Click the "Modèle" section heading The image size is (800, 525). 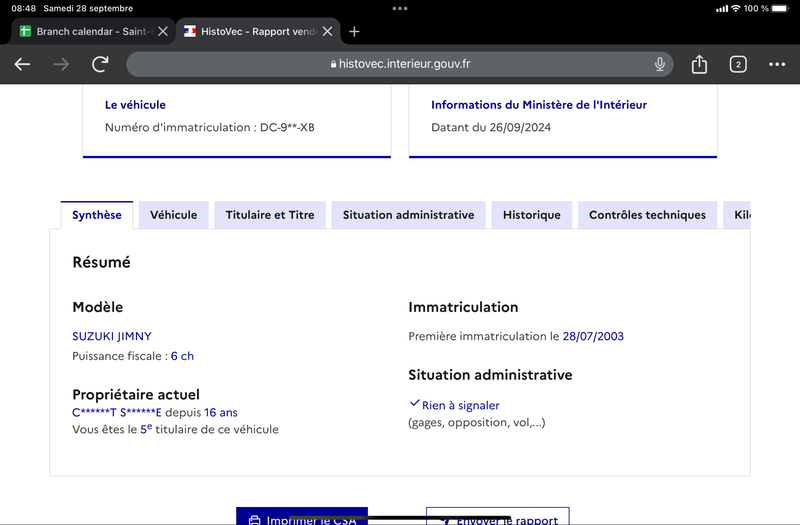coord(97,307)
